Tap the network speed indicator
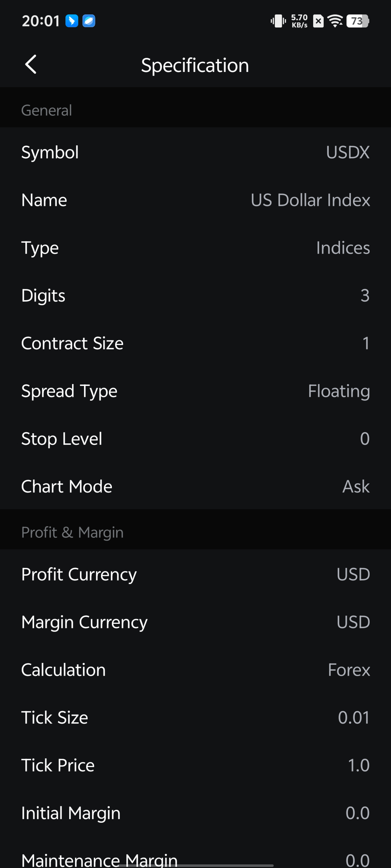391x868 pixels. 299,21
